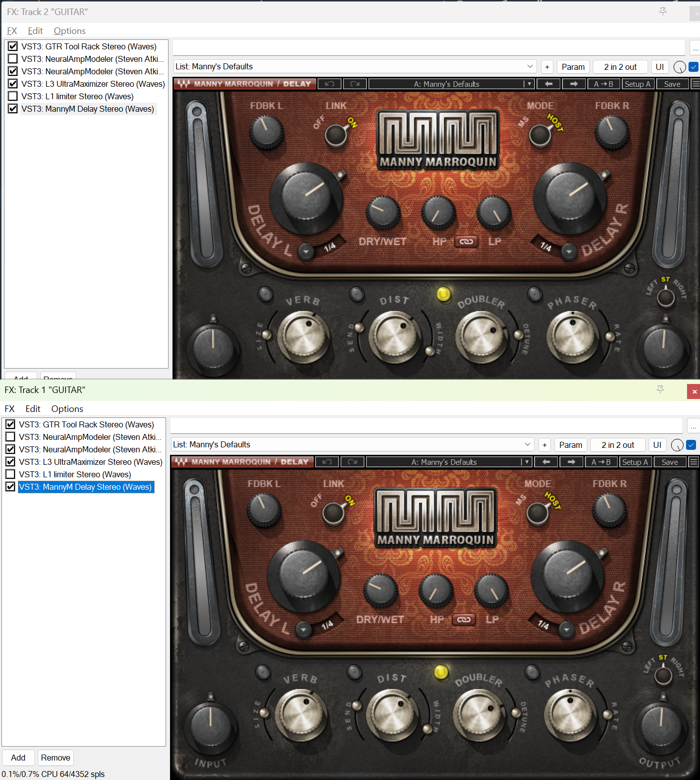Viewport: 700px width, 780px height.
Task: Enable first NeuralAmpModeler on Track 2
Action: pyautogui.click(x=13, y=59)
